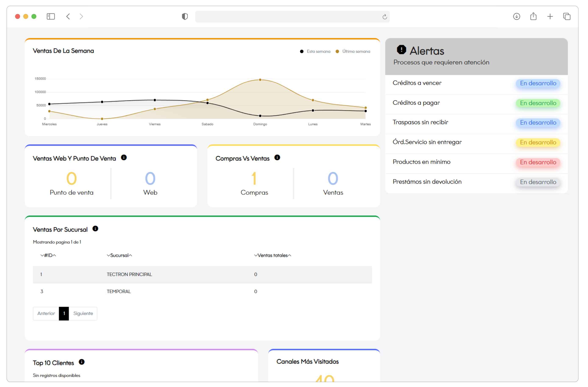The image size is (588, 387).
Task: Click the Jueves point of Última semana
Action: tap(102, 119)
